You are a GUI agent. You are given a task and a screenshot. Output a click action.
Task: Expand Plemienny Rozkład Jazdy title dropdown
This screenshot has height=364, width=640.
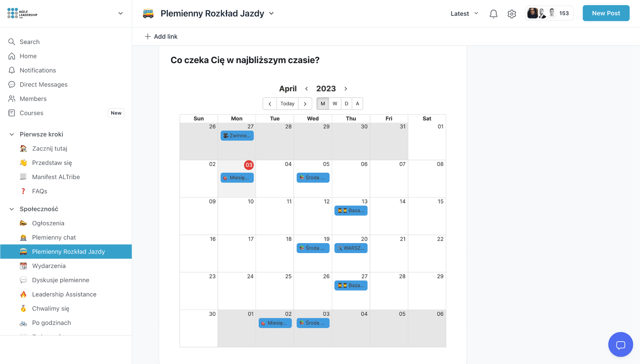click(271, 13)
